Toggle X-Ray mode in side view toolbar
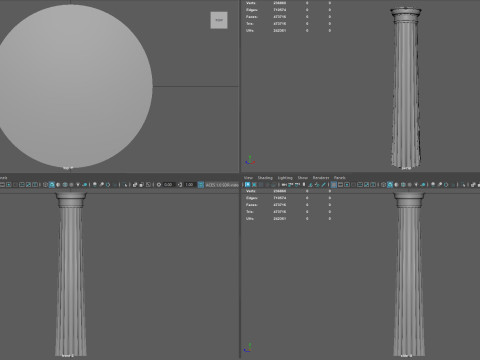This screenshot has height=360, width=480. click(x=473, y=184)
